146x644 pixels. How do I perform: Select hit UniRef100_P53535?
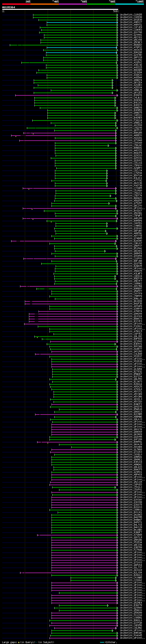click(x=131, y=361)
